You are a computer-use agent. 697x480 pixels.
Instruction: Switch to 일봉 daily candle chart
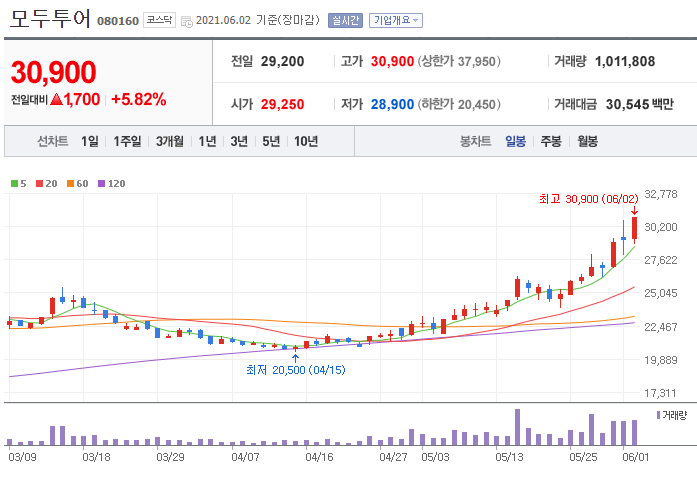[x=515, y=141]
